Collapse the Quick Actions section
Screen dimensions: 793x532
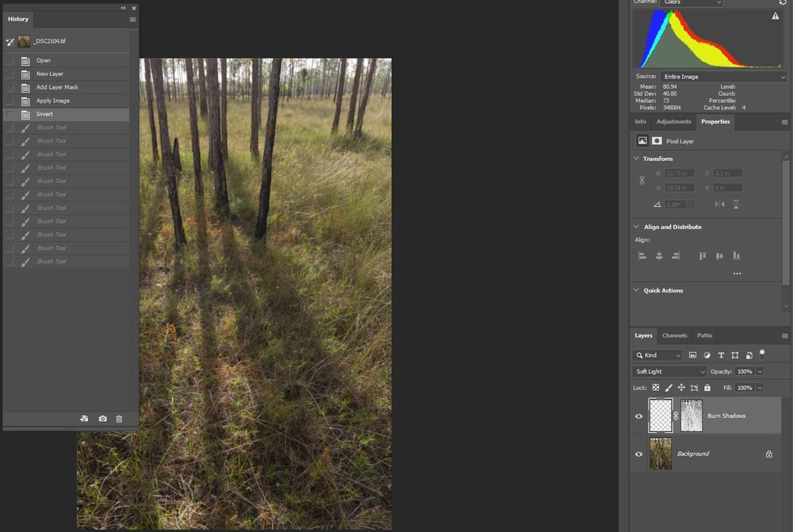click(636, 290)
